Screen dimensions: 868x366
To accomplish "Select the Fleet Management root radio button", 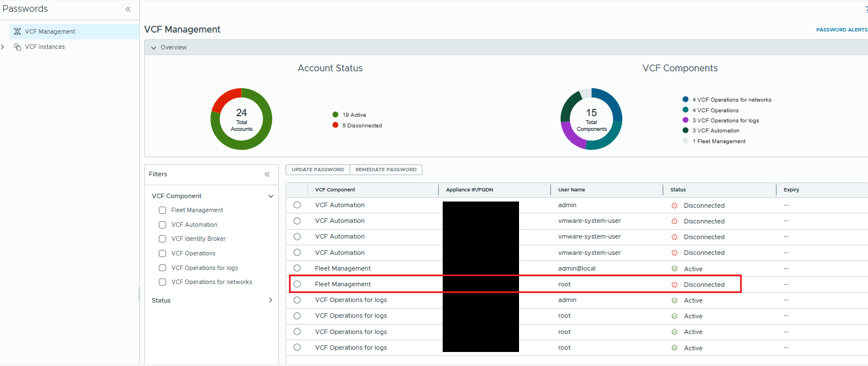I will [x=297, y=284].
